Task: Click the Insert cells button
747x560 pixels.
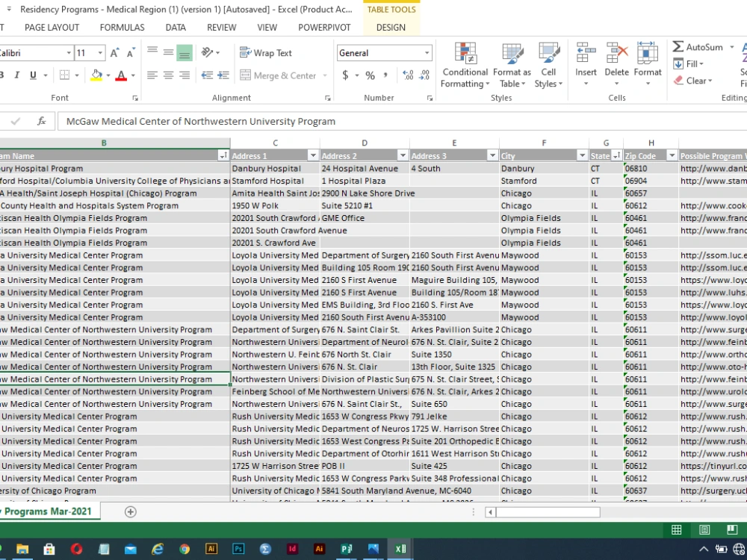Action: pos(586,65)
